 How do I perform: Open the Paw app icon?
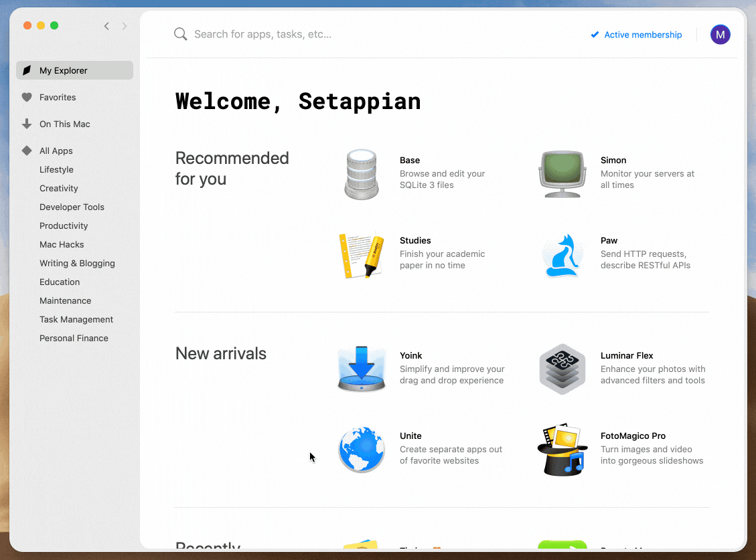[x=562, y=256]
